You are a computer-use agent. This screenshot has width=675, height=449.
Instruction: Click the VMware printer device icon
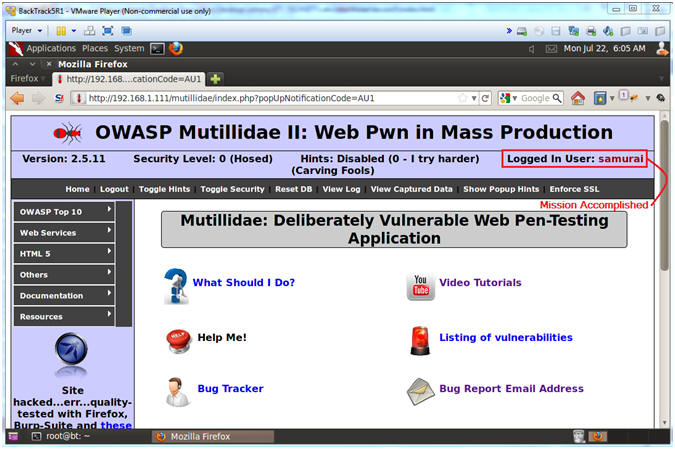591,31
